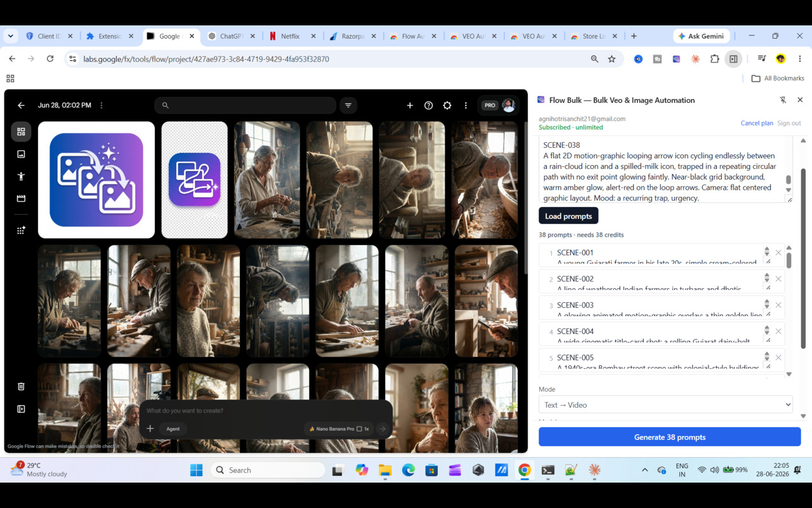Click prompt list scrollbar thumb
Image resolution: width=812 pixels, height=508 pixels.
(x=789, y=260)
